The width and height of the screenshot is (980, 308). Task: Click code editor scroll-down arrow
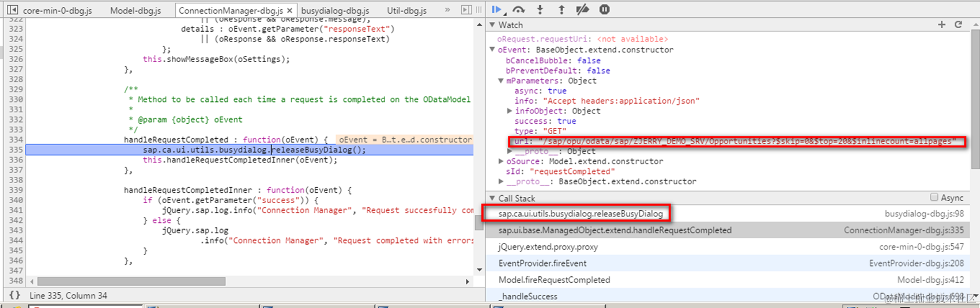pyautogui.click(x=479, y=270)
